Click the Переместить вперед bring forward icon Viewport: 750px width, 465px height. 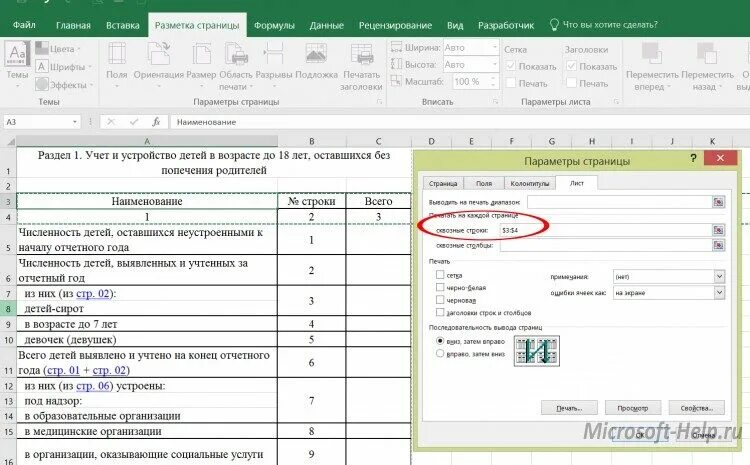coord(651,53)
